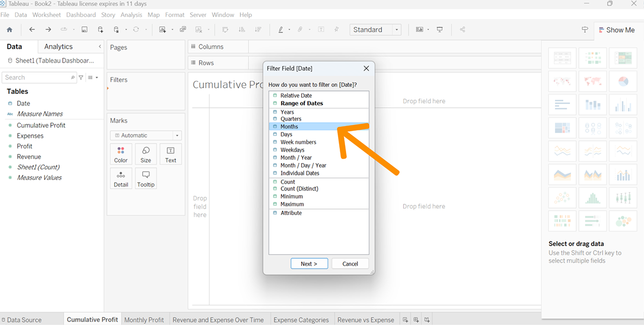Image resolution: width=644 pixels, height=325 pixels.
Task: Click the Search fields input box
Action: [x=36, y=78]
